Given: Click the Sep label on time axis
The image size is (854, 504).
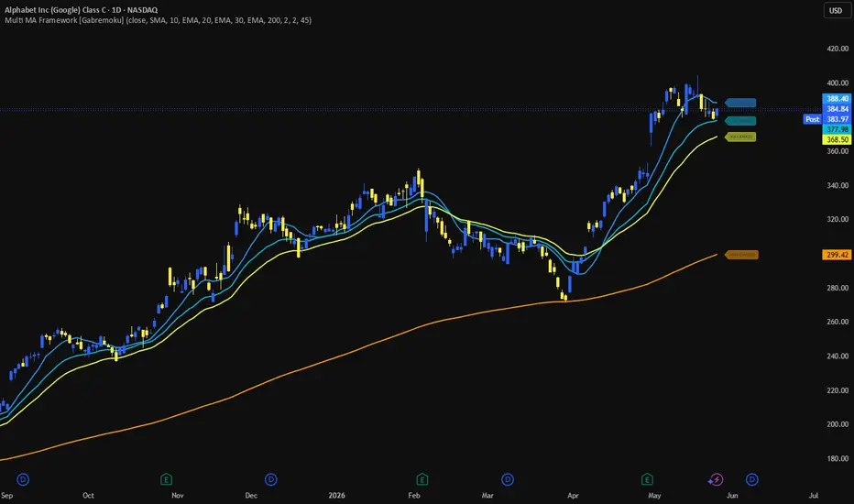Looking at the screenshot, I should [x=7, y=495].
